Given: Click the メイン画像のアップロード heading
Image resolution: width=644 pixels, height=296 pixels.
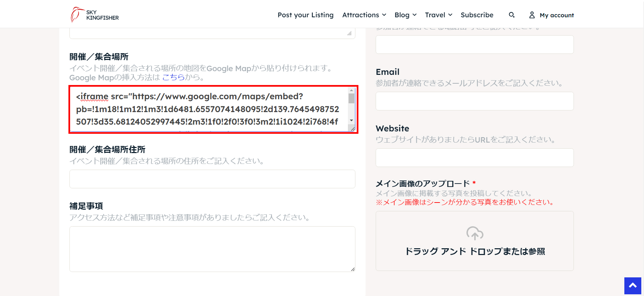Looking at the screenshot, I should click(423, 184).
